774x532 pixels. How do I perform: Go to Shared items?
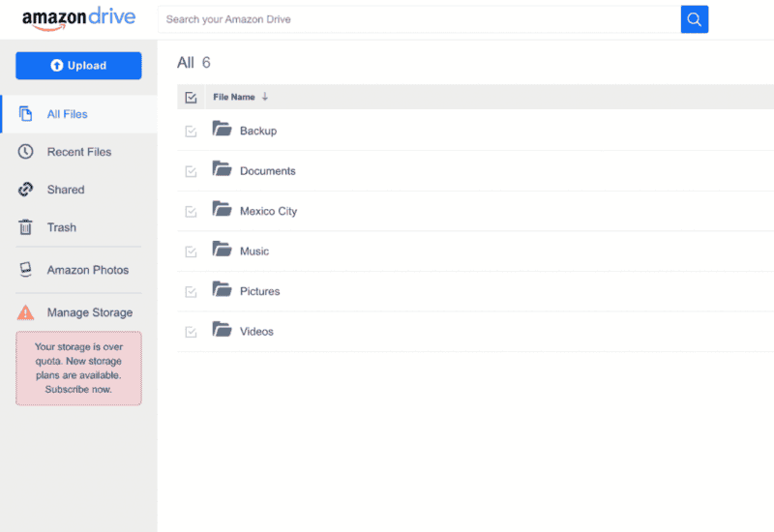tap(79, 190)
